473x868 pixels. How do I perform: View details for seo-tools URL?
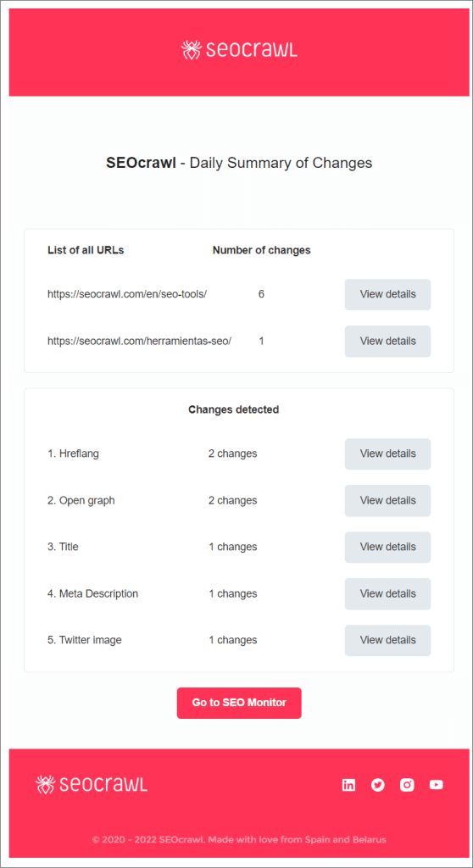pos(387,294)
